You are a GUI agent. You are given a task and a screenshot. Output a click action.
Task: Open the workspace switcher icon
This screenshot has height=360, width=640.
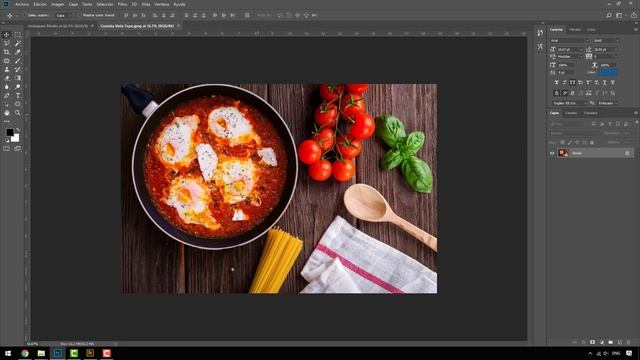pos(620,15)
